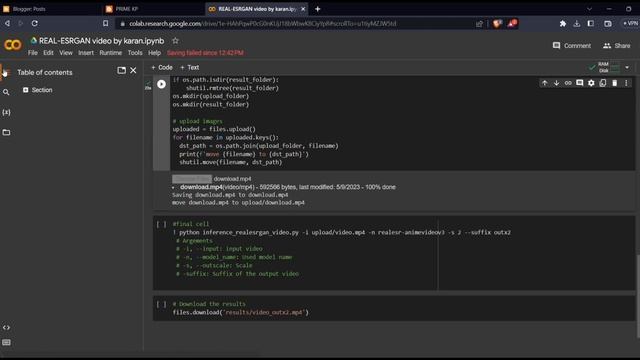Toggle VPN button
This screenshot has height=360, width=640.
630,24
